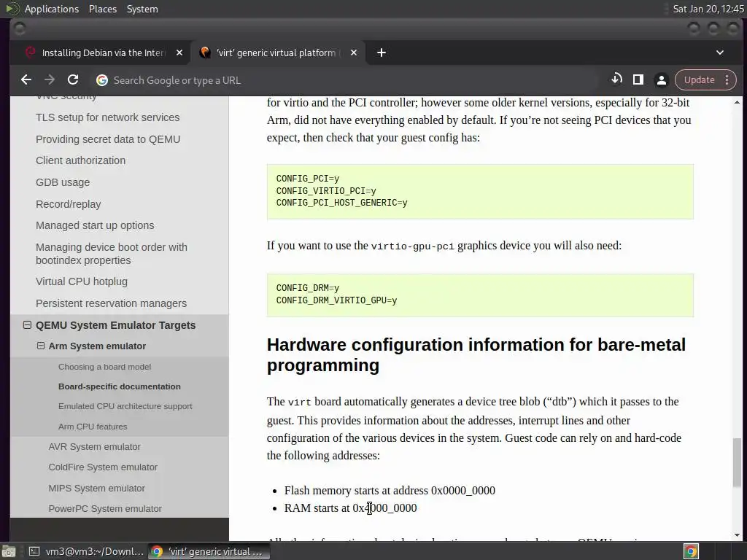The width and height of the screenshot is (747, 560).
Task: Open GDB usage page
Action: pyautogui.click(x=63, y=182)
